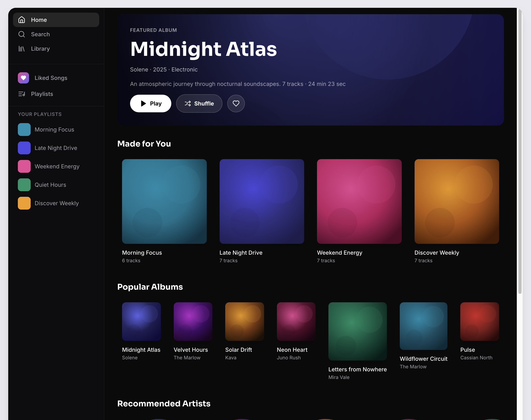This screenshot has height=420, width=531.
Task: Like the featured album with heart button
Action: (x=236, y=103)
